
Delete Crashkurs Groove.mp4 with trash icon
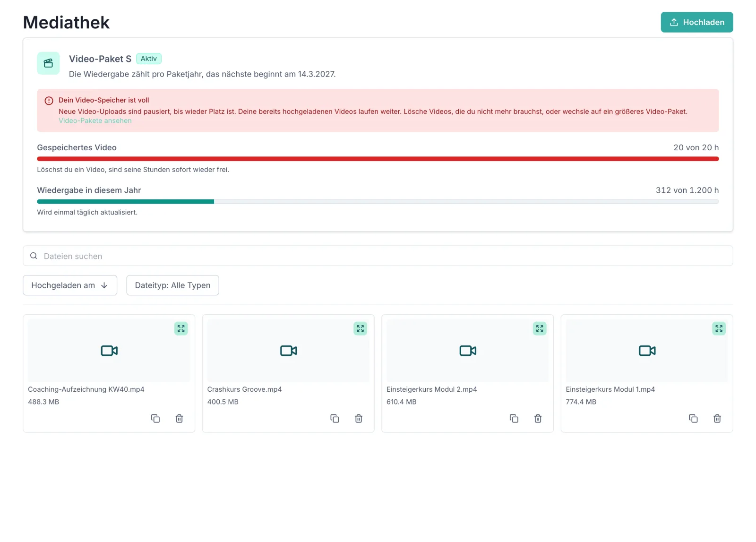(359, 419)
